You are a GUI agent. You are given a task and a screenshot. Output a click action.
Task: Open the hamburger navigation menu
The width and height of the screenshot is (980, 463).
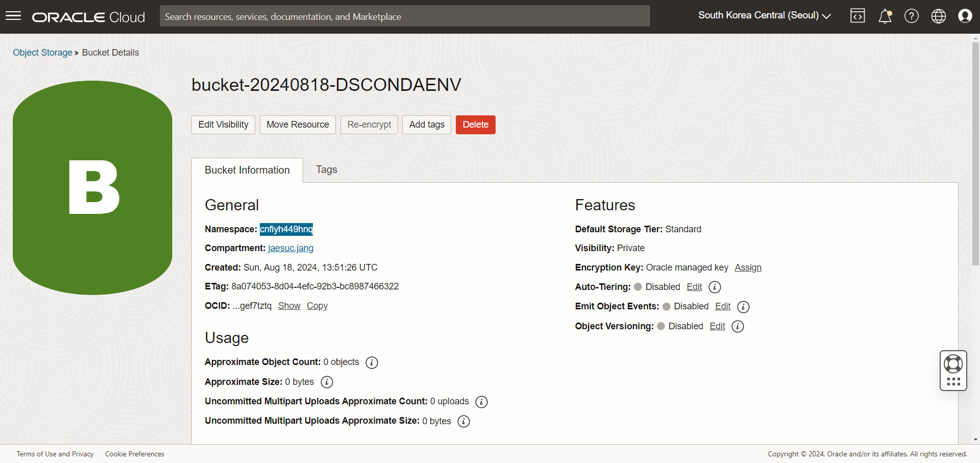tap(13, 16)
